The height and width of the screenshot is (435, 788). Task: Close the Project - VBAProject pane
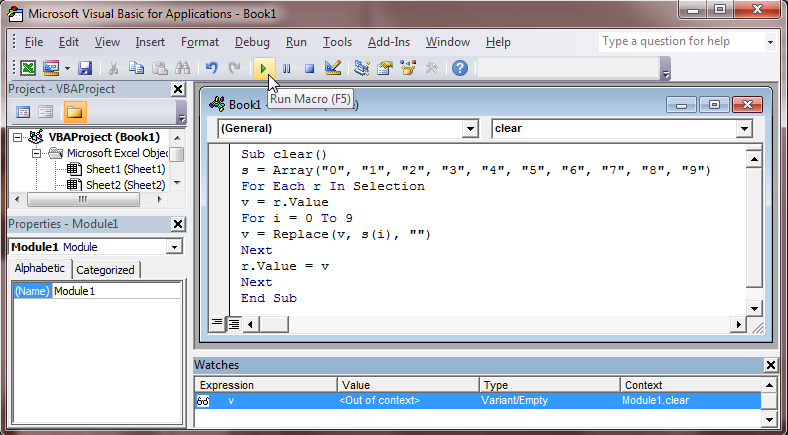click(178, 89)
